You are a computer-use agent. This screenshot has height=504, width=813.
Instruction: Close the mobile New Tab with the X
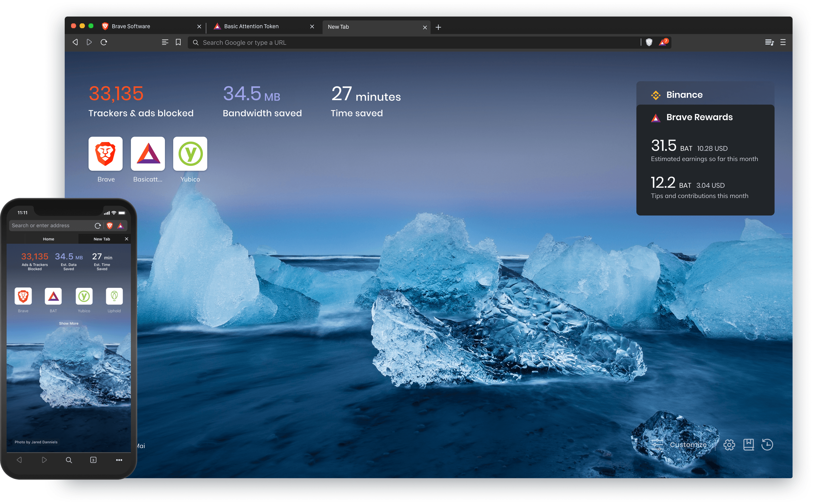[127, 239]
